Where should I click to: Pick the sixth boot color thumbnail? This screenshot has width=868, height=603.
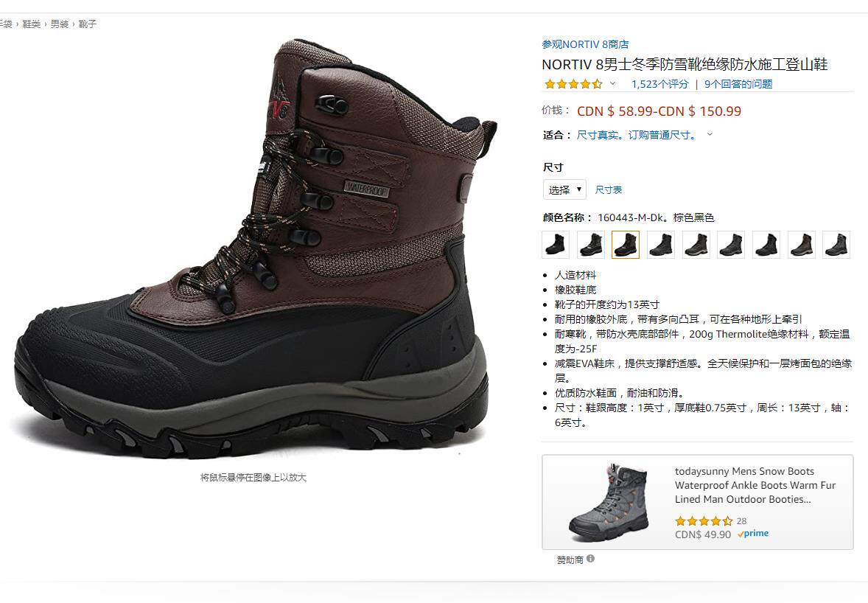[731, 245]
